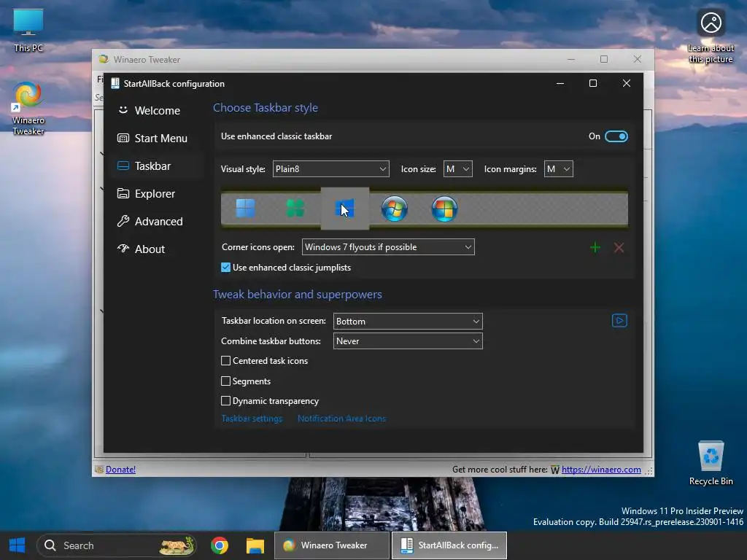Enable Segments checkbox
Viewport: 747px width, 560px height.
coord(226,381)
